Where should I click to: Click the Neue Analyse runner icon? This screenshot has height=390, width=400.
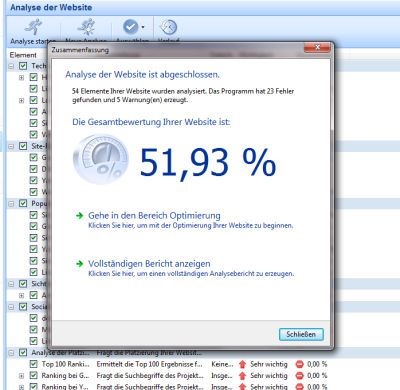click(x=86, y=27)
